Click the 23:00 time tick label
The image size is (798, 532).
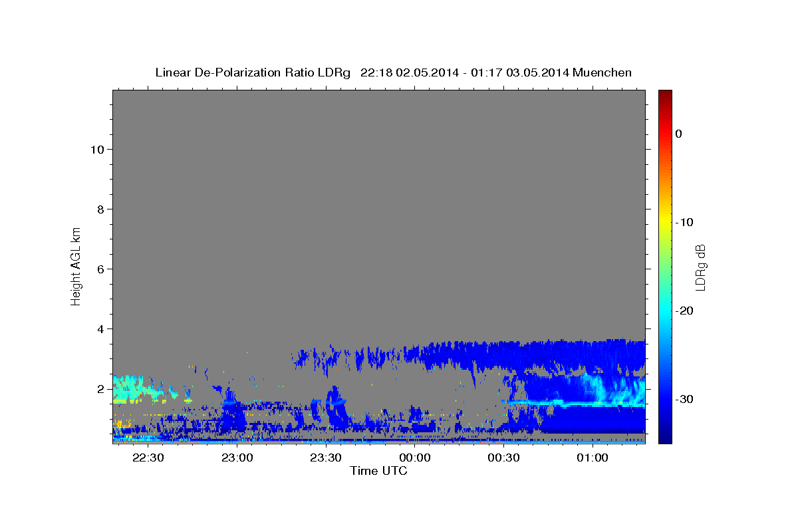pyautogui.click(x=237, y=458)
